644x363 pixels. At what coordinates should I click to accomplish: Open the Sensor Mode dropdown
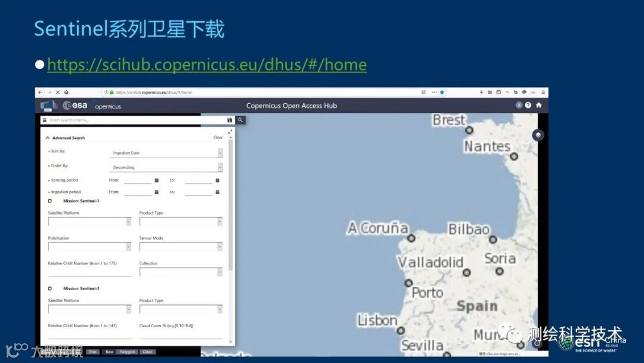[181, 247]
